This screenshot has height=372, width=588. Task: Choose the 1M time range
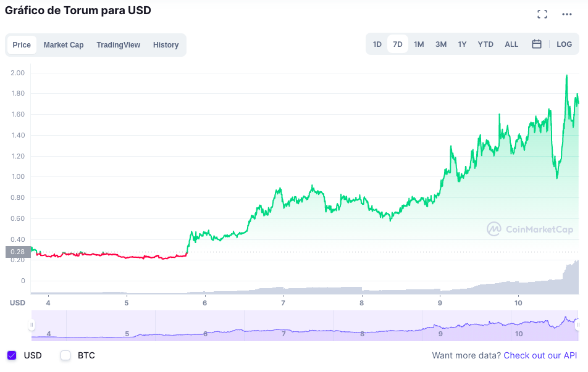pos(419,44)
